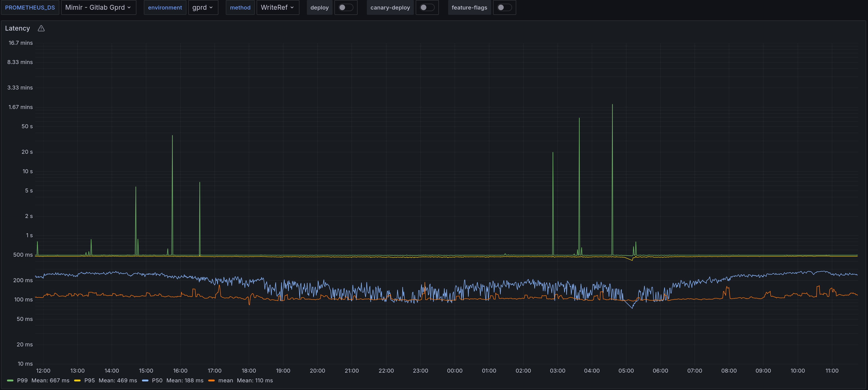Select the P50 legend label
The width and height of the screenshot is (868, 390).
point(157,380)
